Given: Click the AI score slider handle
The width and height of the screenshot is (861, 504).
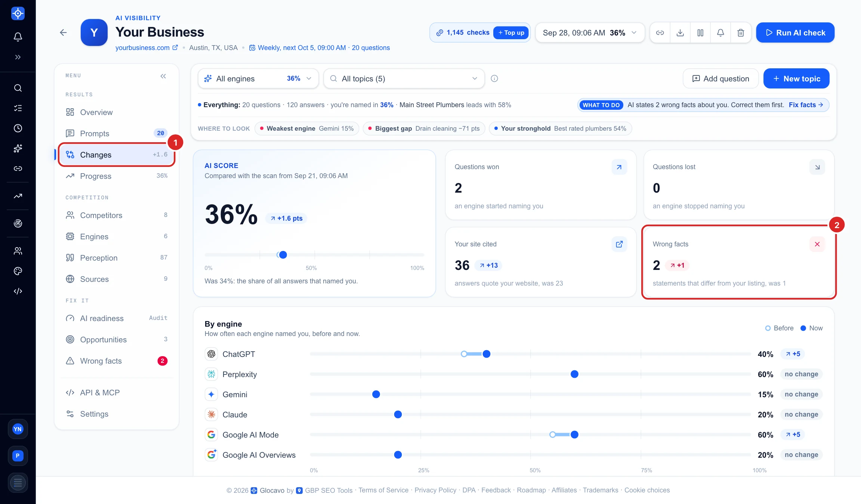Looking at the screenshot, I should tap(283, 255).
